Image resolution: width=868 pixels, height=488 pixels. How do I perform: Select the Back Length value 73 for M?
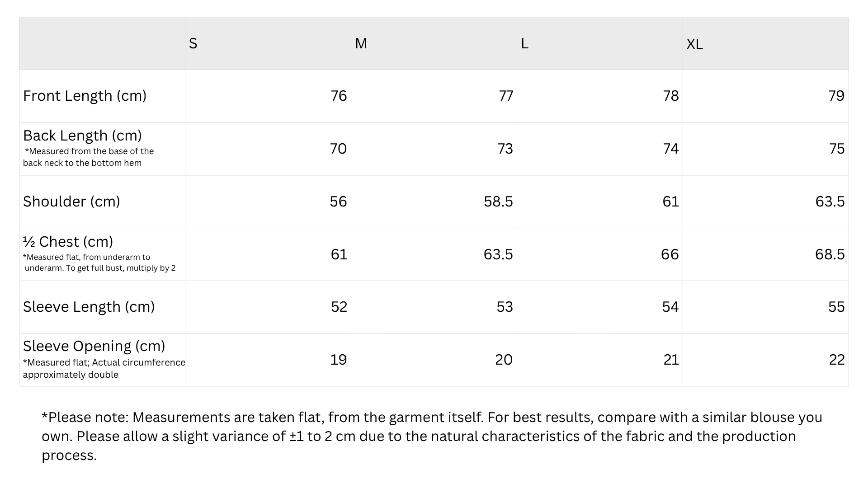(x=505, y=149)
